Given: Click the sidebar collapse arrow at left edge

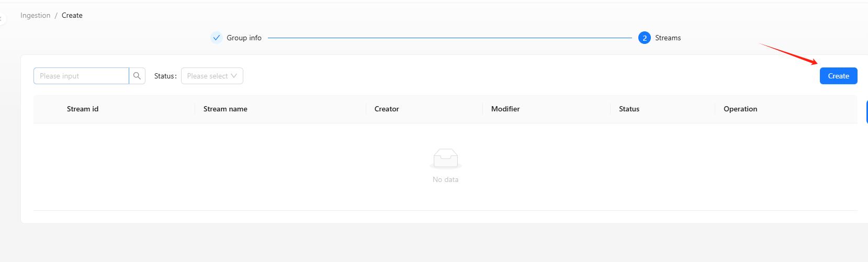Looking at the screenshot, I should click(x=2, y=19).
